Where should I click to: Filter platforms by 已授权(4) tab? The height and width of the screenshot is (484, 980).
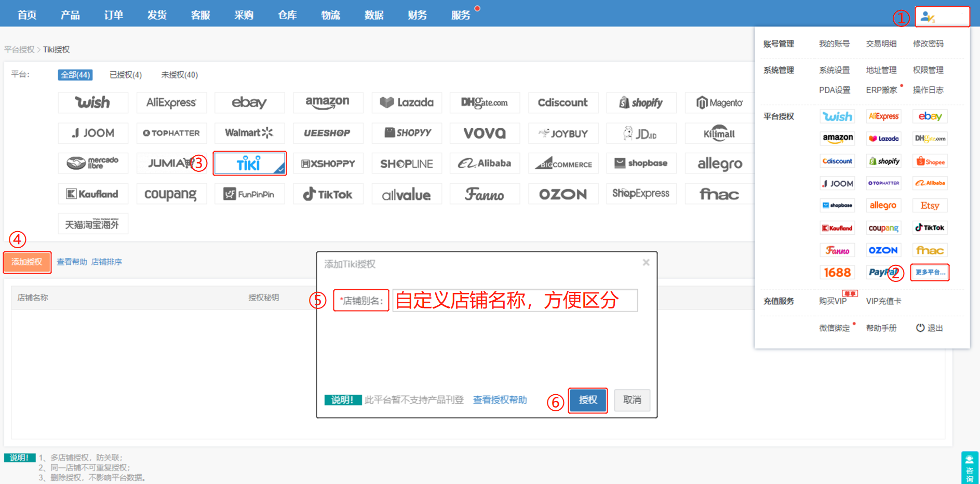126,75
